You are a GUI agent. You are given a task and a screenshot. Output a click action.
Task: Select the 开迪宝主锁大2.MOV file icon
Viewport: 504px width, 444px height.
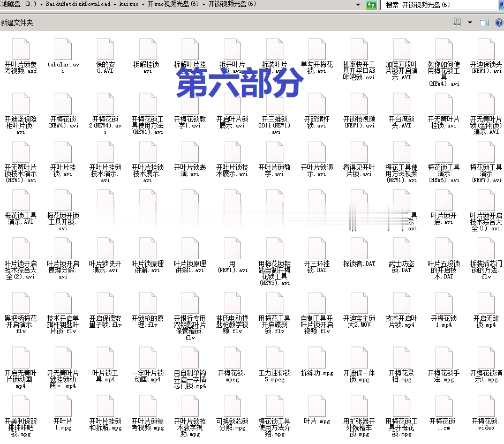click(x=359, y=303)
